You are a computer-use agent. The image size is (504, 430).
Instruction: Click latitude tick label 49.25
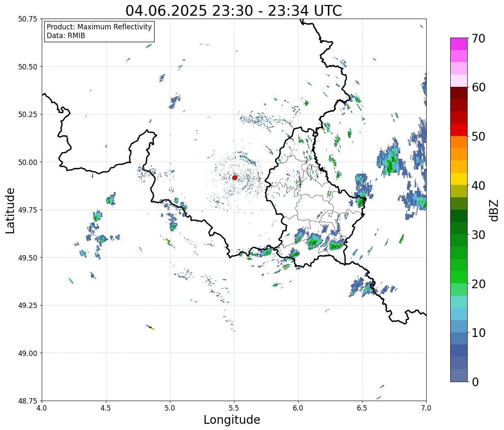coord(28,306)
